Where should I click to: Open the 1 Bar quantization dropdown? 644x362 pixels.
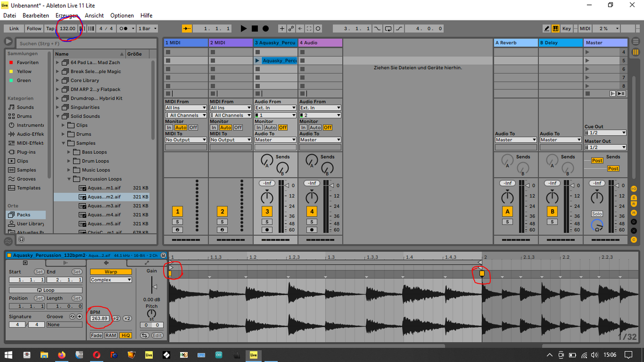pyautogui.click(x=147, y=29)
